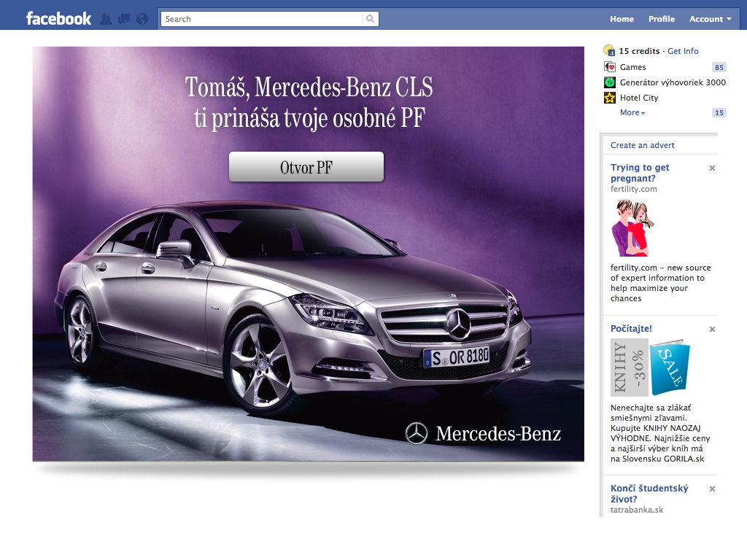Close the tatrabanka.sk ad
This screenshot has width=747, height=560.
pos(712,489)
